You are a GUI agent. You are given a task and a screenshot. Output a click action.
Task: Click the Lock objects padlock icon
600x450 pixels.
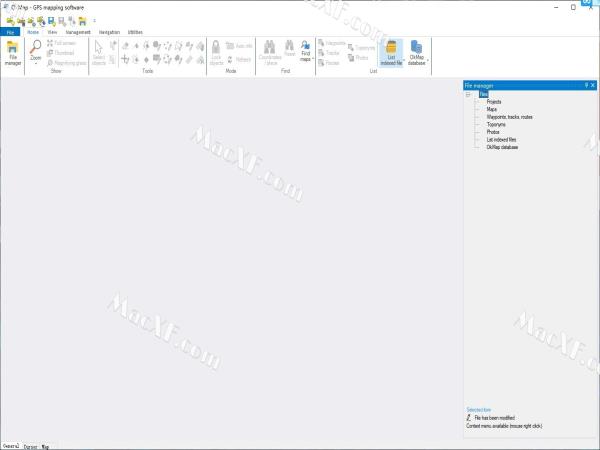pos(216,50)
